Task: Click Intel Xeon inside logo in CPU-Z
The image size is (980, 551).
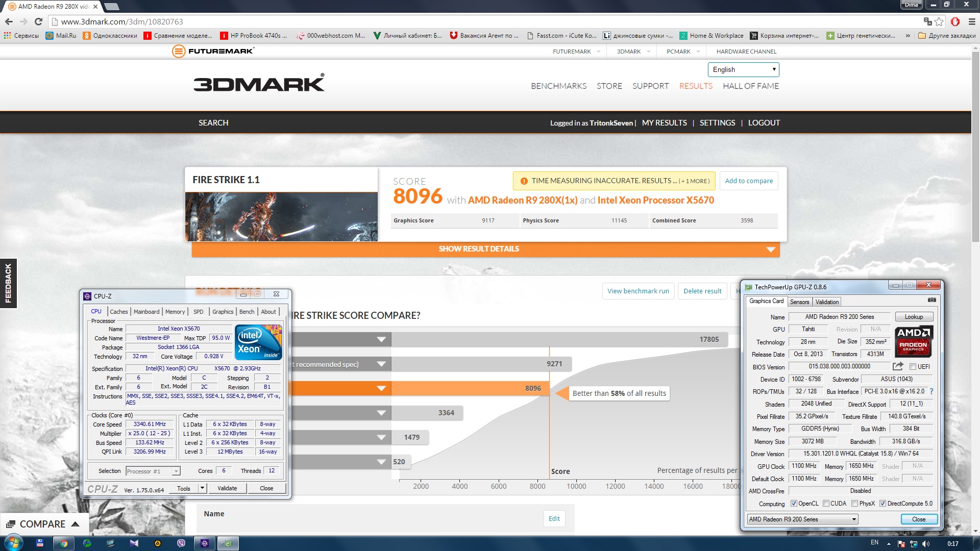Action: [258, 342]
